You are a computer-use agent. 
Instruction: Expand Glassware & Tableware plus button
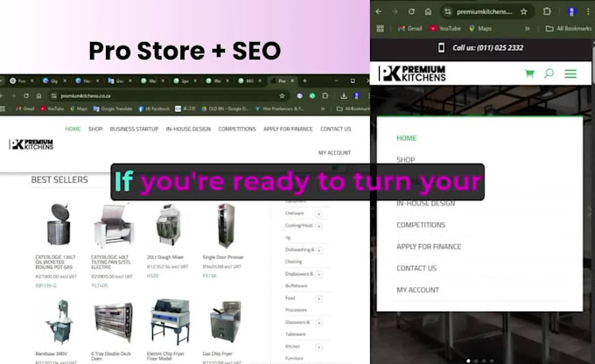[318, 323]
